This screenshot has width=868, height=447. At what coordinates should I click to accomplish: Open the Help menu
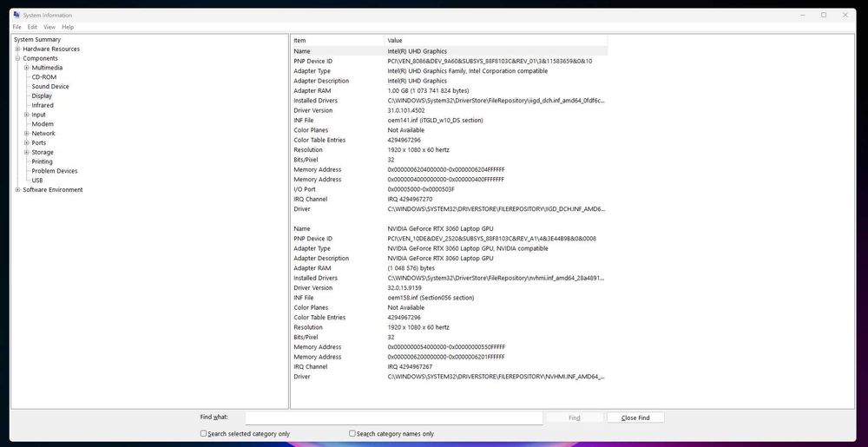pos(68,27)
